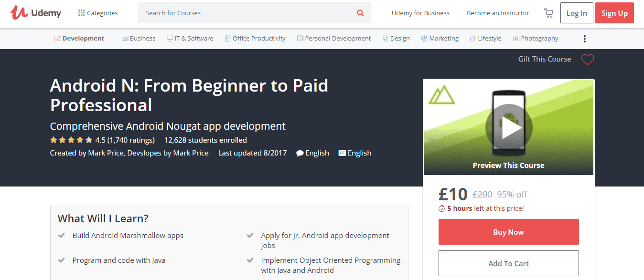Click the star rating 4.5 row
This screenshot has height=280, width=644.
pyautogui.click(x=102, y=140)
